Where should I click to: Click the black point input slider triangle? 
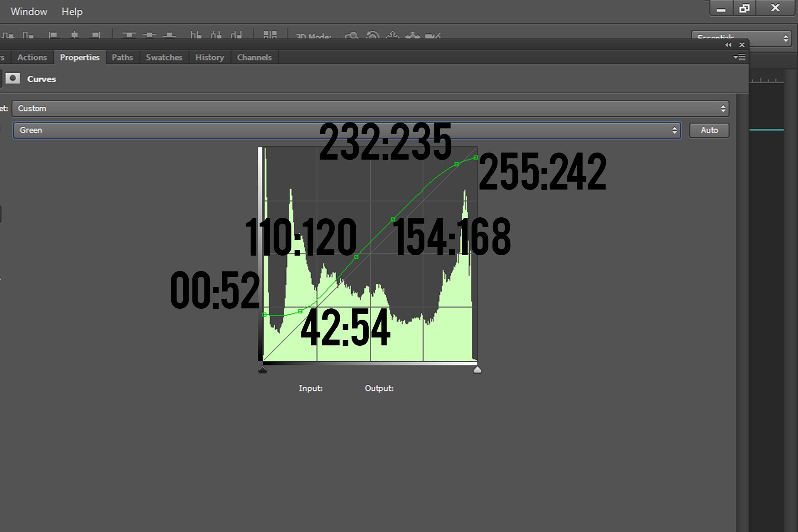(263, 369)
